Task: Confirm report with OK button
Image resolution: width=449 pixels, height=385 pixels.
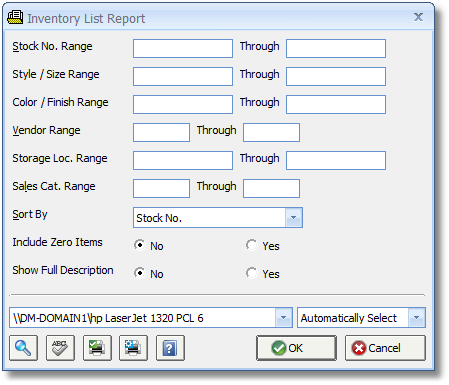Action: click(x=296, y=348)
